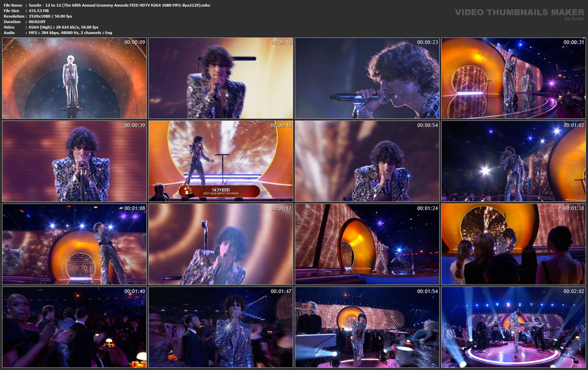The width and height of the screenshot is (588, 370).
Task: Open the thumbnail stamped 00:00:16
Action: pyautogui.click(x=221, y=78)
